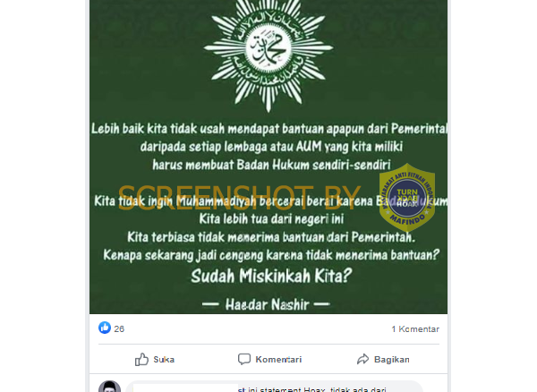Click the 'Kenapa sekarang jadi cengeng' line
The width and height of the screenshot is (537, 392).
click(x=271, y=255)
